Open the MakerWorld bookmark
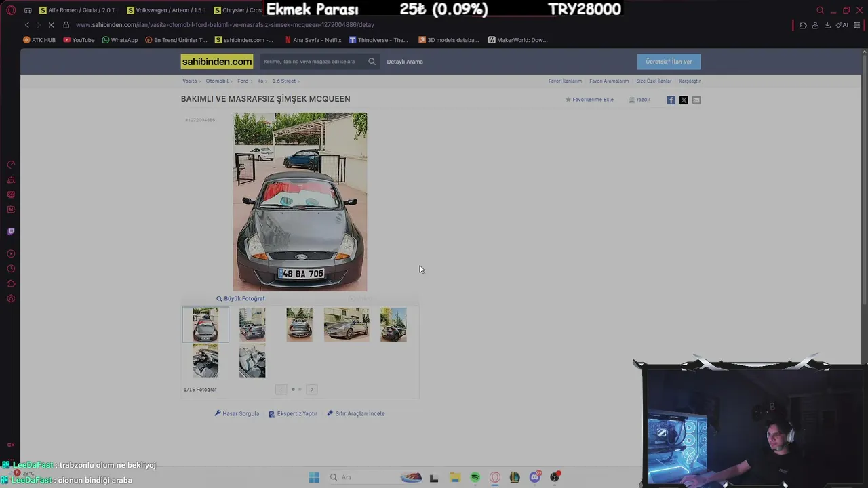This screenshot has width=868, height=488. pyautogui.click(x=518, y=40)
